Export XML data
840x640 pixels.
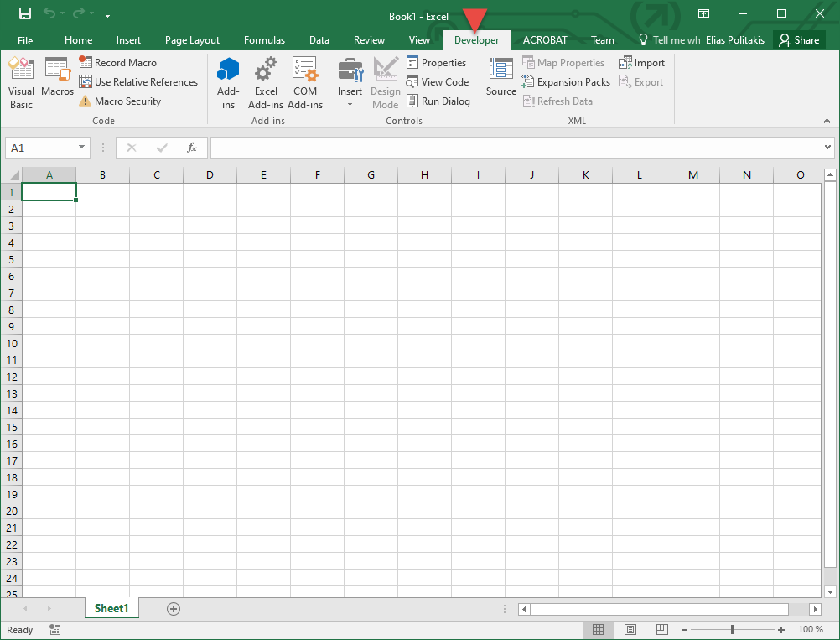click(x=640, y=81)
